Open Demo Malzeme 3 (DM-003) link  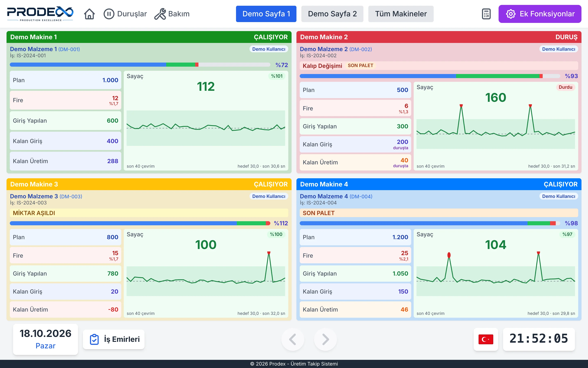tap(46, 196)
